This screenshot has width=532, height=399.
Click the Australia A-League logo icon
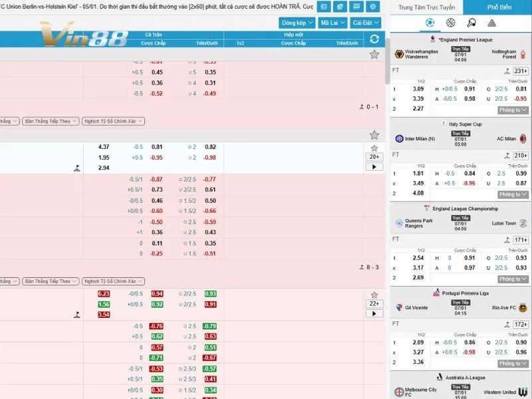coord(440,377)
